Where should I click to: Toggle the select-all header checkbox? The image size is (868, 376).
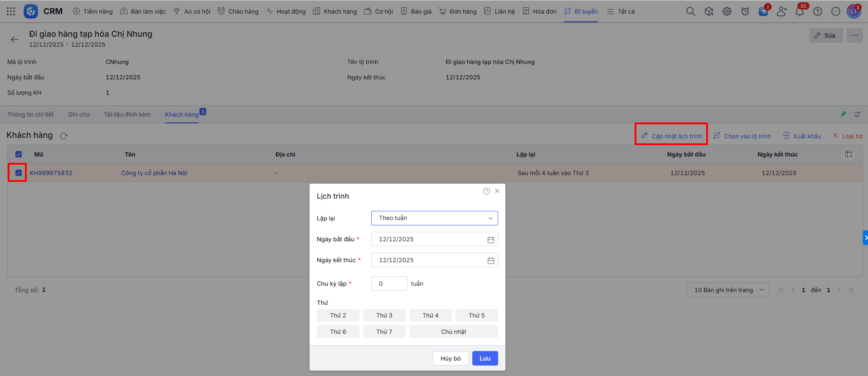[19, 154]
